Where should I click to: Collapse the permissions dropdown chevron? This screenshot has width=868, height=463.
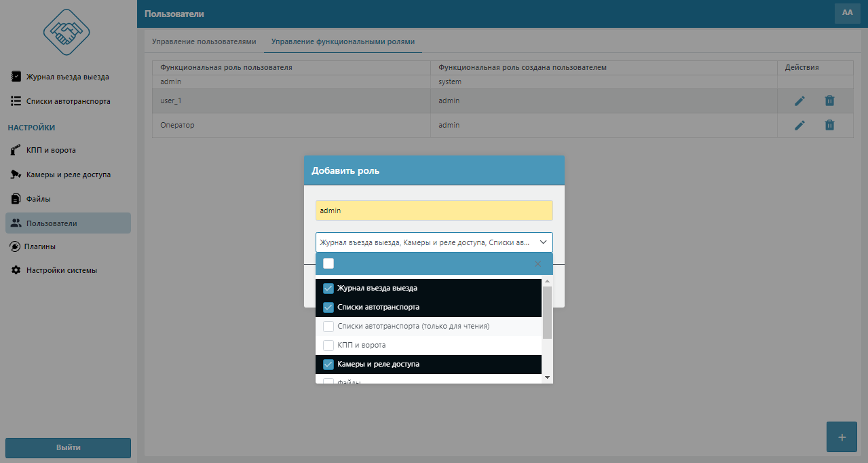(543, 242)
